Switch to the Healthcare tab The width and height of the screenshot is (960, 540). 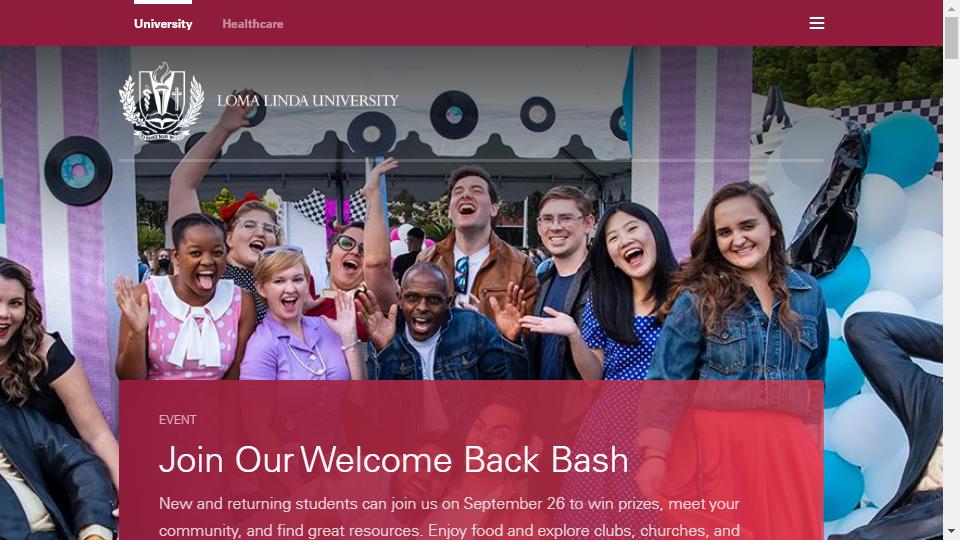coord(253,24)
